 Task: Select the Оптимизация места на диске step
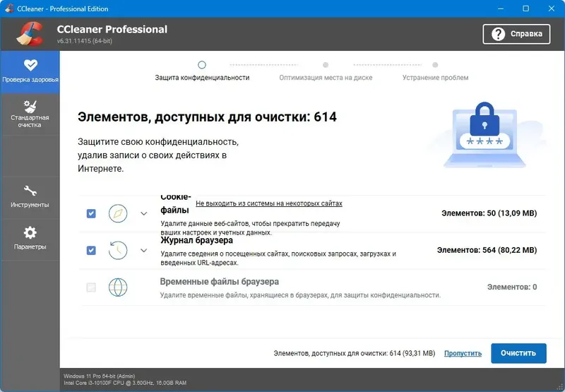pos(326,78)
